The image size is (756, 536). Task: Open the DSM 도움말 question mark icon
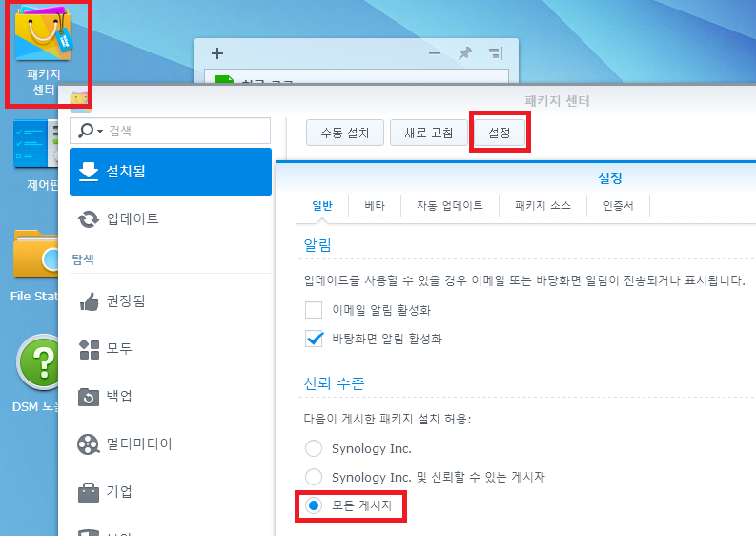pyautogui.click(x=36, y=364)
